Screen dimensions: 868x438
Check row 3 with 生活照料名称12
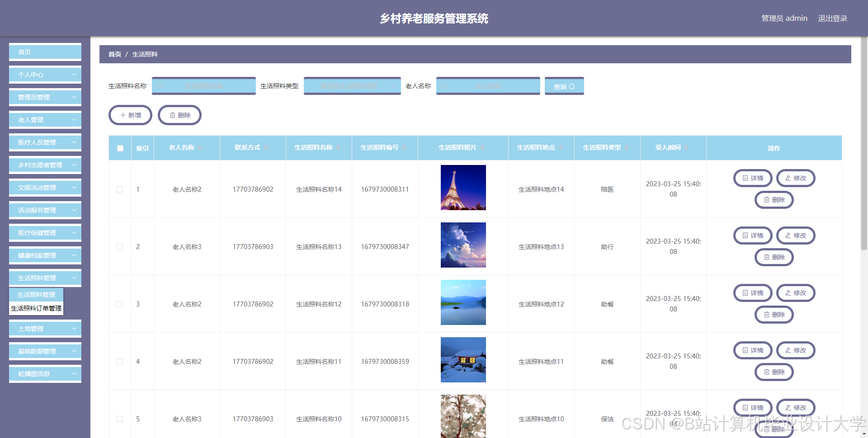click(119, 304)
